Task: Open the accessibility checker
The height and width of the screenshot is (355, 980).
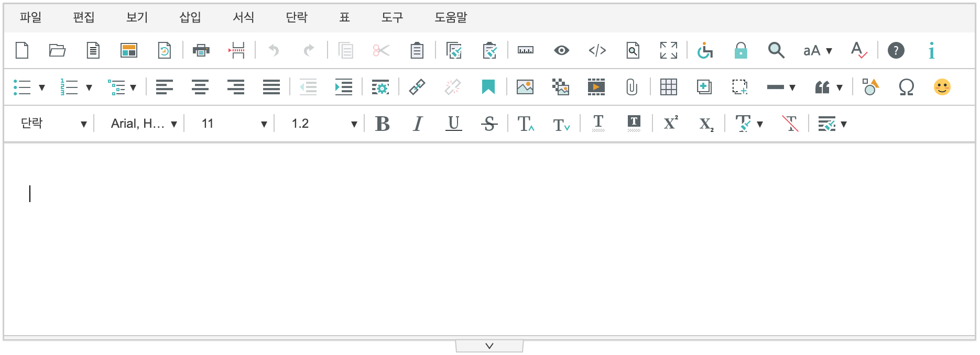Action: (705, 51)
